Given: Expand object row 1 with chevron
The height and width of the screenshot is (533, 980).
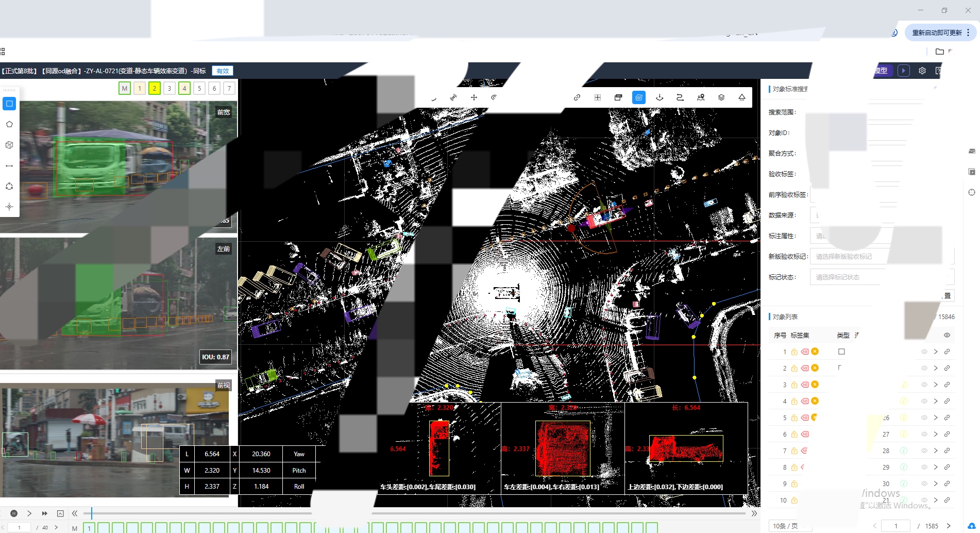Looking at the screenshot, I should [x=936, y=352].
